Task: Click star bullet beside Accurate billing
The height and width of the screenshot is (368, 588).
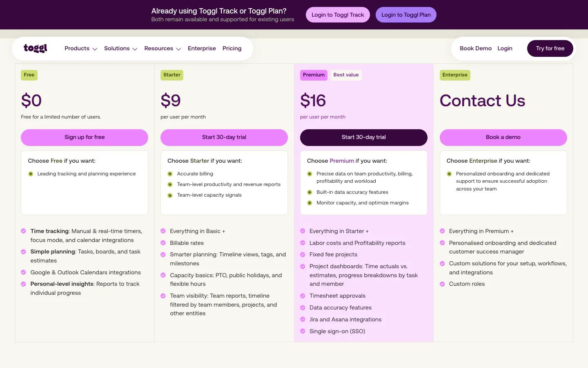Action: coord(170,174)
